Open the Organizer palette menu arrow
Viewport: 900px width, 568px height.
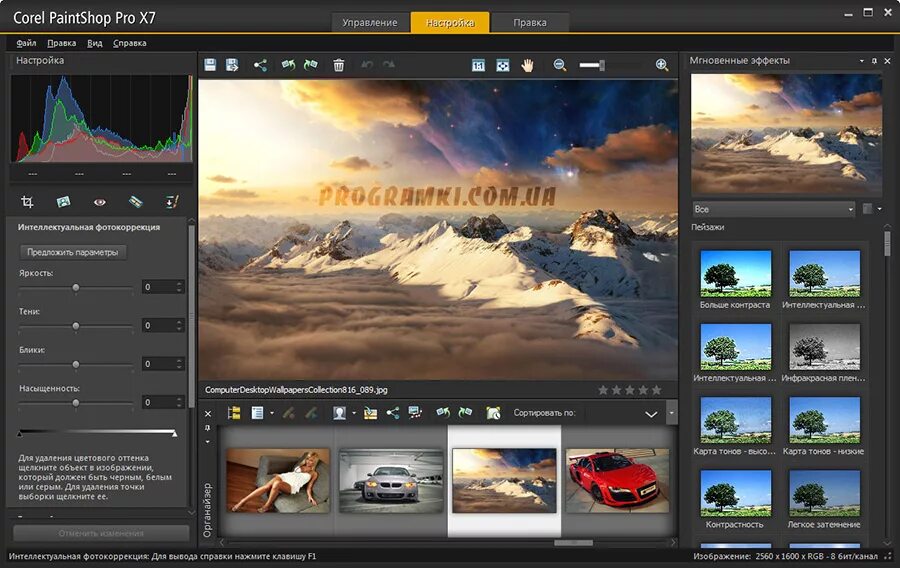pyautogui.click(x=208, y=442)
